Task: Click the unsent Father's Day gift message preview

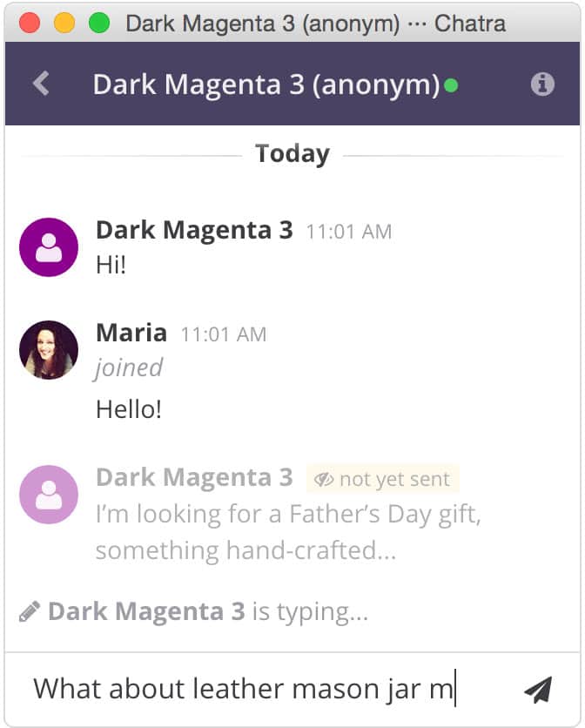Action: (288, 532)
